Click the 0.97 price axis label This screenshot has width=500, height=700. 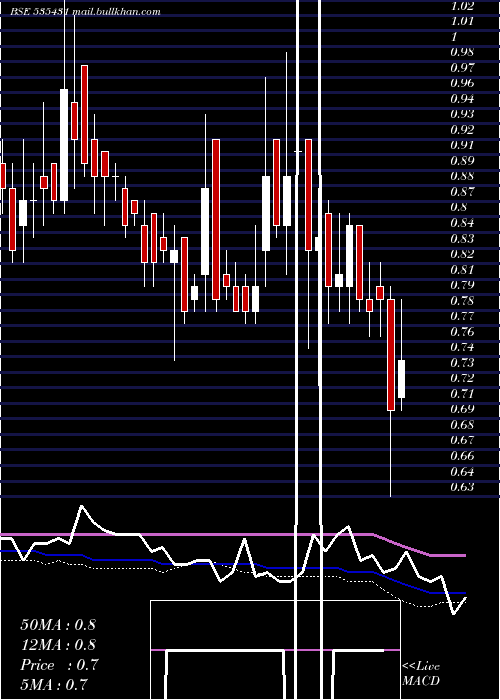(462, 68)
